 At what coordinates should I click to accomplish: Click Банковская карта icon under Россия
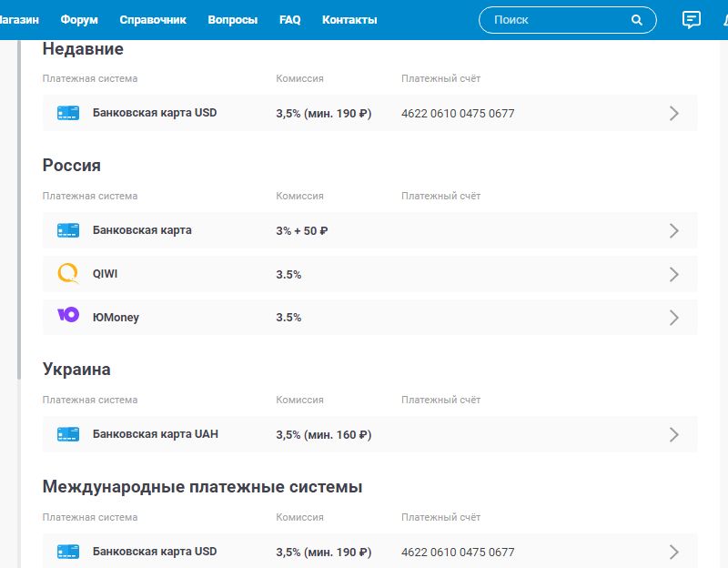click(x=67, y=230)
